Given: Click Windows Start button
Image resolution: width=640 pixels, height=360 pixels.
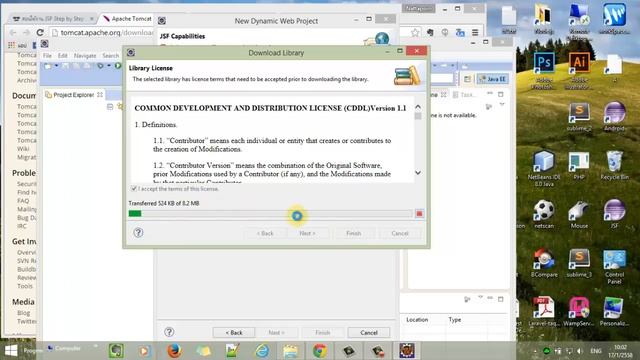Looking at the screenshot, I should tap(11, 351).
